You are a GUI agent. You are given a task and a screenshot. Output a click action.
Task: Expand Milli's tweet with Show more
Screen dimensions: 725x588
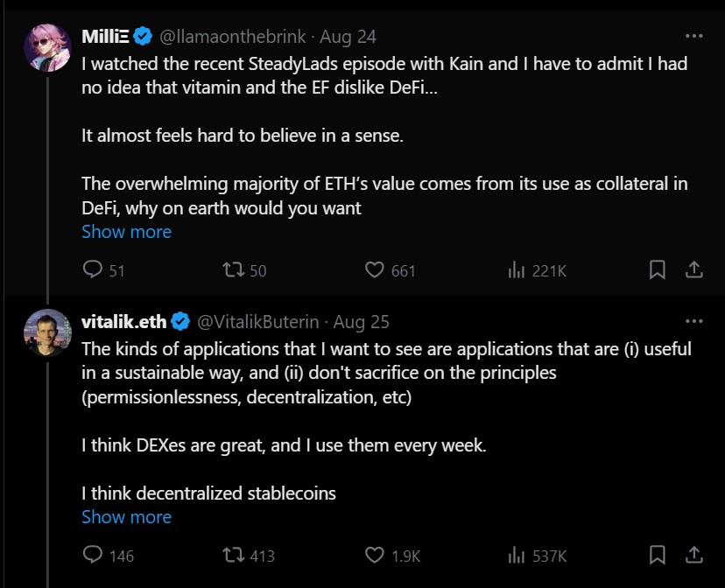pos(126,232)
